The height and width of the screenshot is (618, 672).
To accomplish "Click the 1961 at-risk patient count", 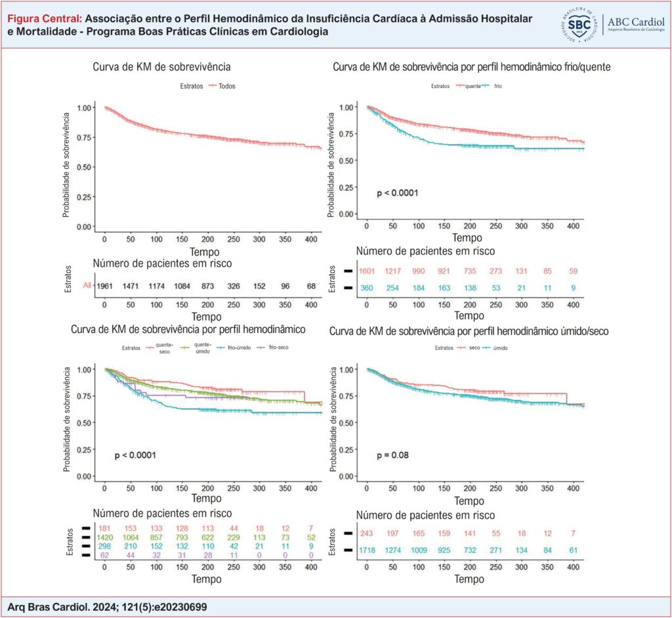I will pos(105,286).
